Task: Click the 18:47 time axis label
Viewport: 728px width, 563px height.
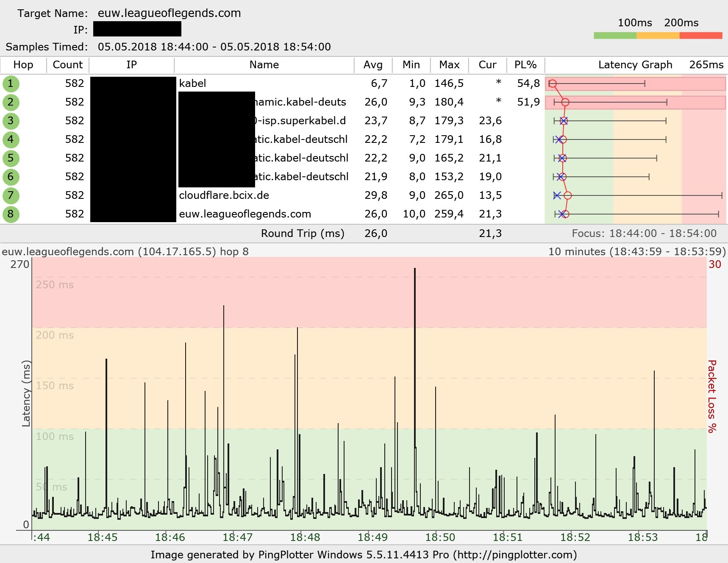Action: (x=238, y=538)
